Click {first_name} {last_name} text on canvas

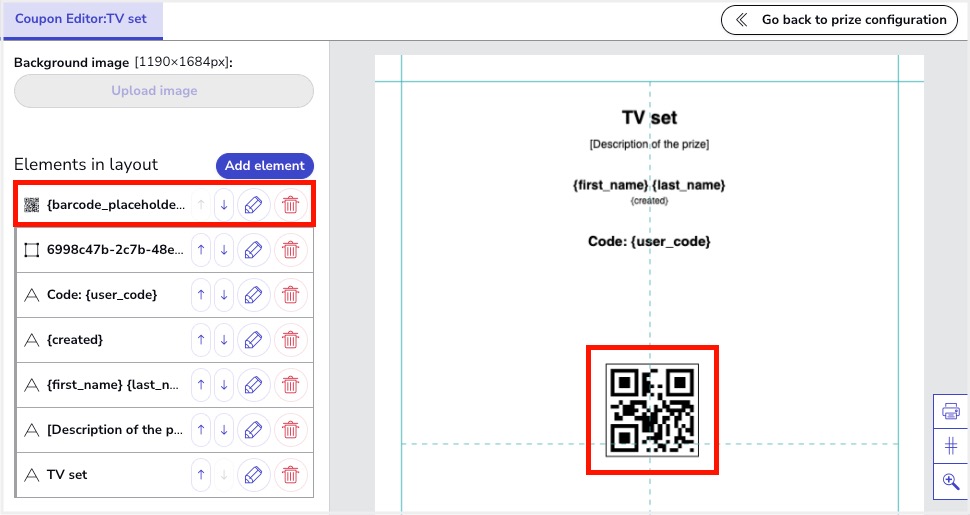tap(649, 185)
